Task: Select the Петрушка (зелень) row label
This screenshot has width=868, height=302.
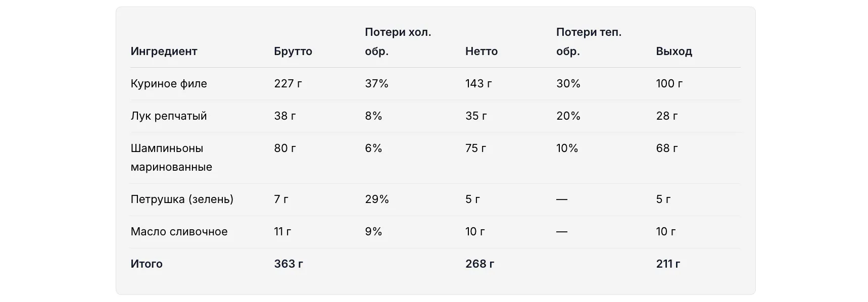Action: [182, 199]
